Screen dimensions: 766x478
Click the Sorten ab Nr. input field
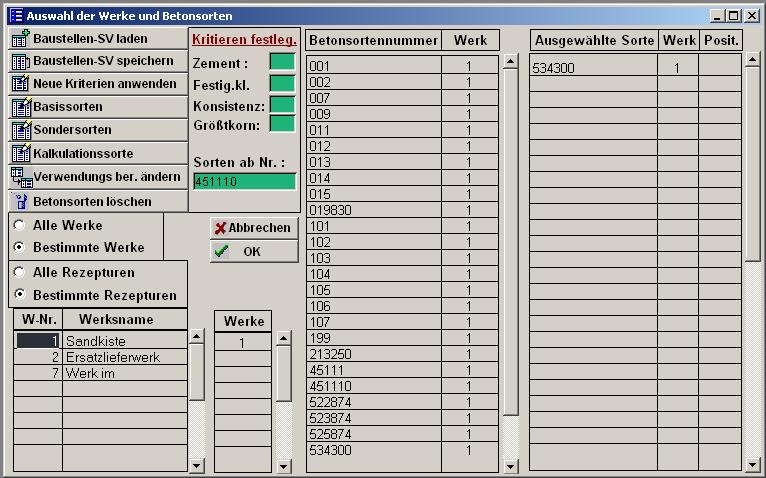point(244,181)
